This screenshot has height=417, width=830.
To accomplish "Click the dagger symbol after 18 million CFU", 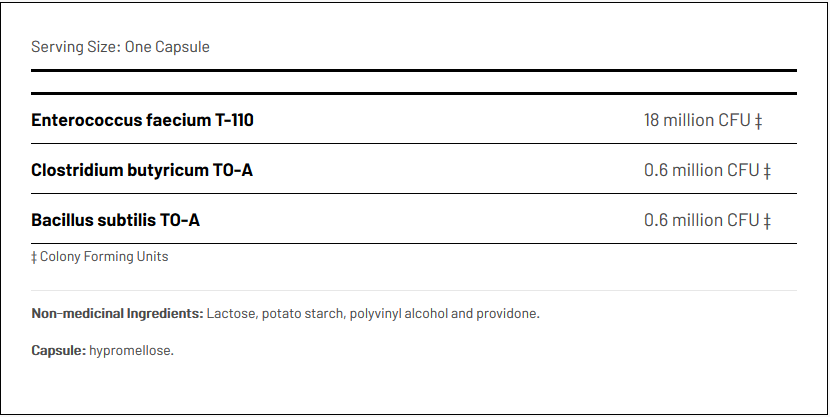I will [758, 121].
